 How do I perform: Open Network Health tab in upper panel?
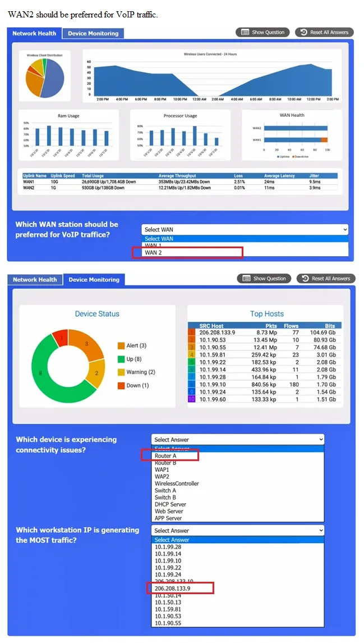coord(34,33)
